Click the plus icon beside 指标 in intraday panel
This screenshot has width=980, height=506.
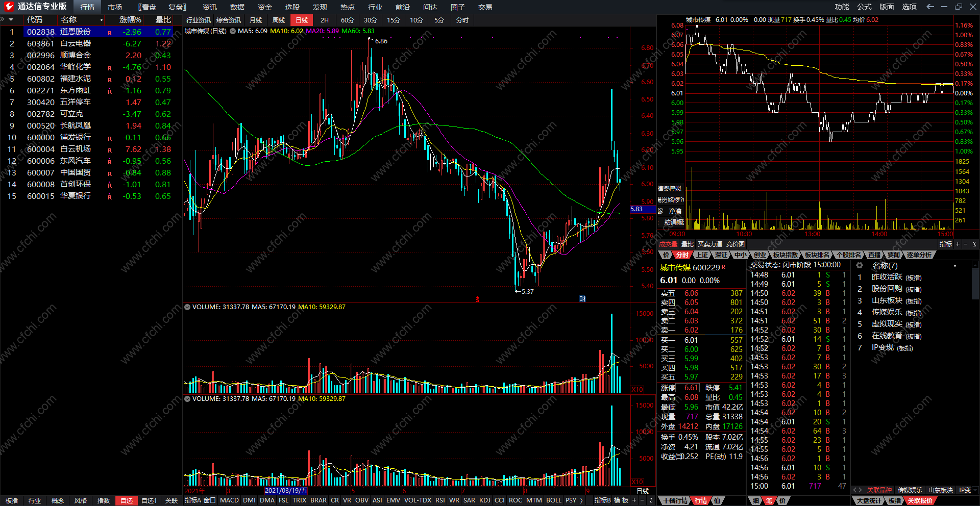958,244
